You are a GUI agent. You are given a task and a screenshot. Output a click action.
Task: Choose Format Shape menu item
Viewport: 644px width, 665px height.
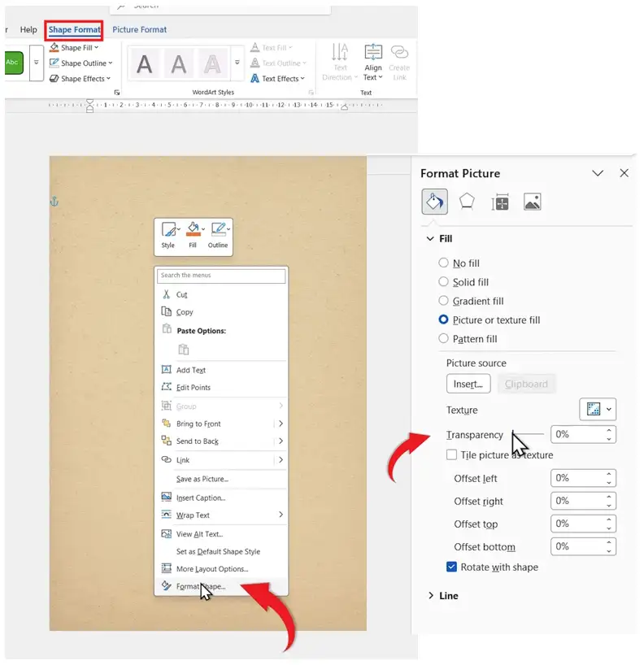tap(221, 587)
